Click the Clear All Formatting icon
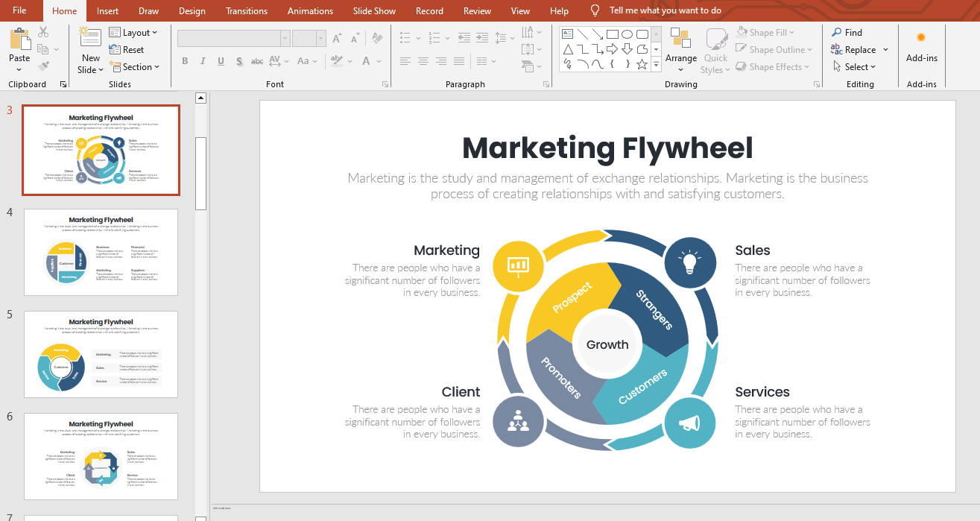The height and width of the screenshot is (521, 980). click(x=377, y=38)
